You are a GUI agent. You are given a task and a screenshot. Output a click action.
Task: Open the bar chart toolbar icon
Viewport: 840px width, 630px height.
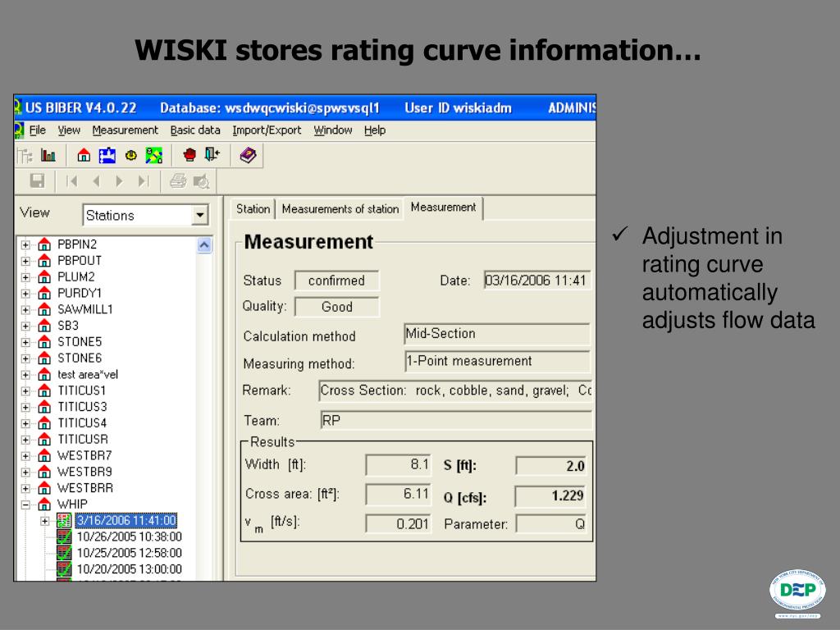48,155
